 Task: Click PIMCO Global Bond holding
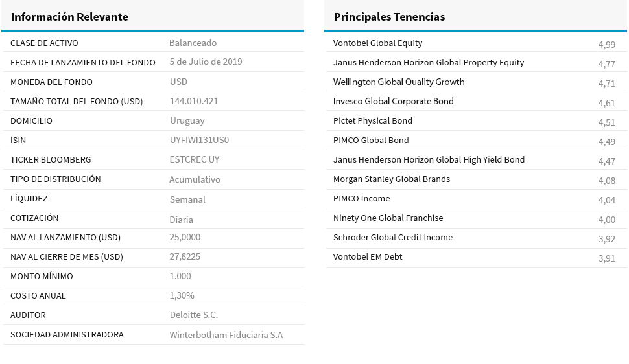pos(371,141)
